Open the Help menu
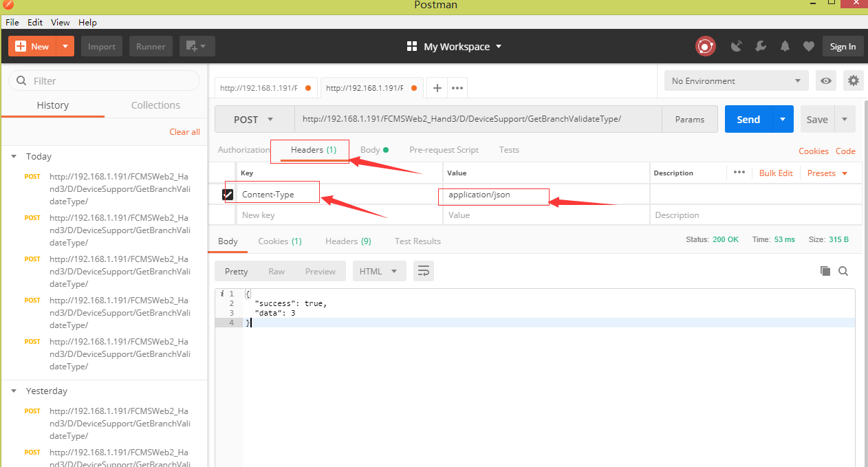868x467 pixels. 88,22
